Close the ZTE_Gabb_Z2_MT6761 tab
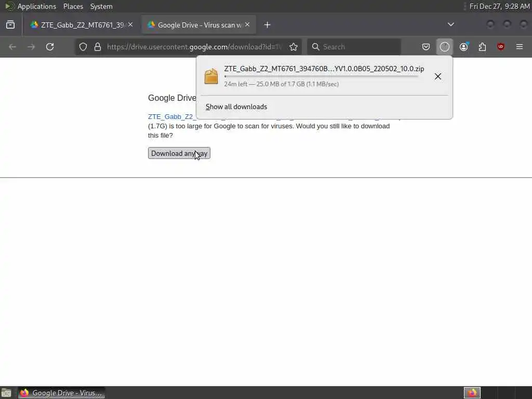 pos(130,24)
